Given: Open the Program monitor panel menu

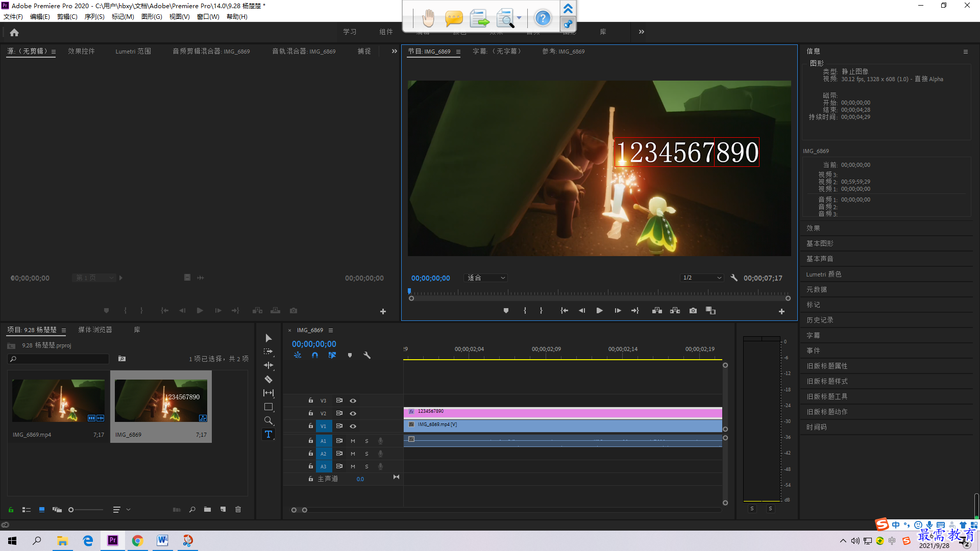Looking at the screenshot, I should [x=458, y=52].
